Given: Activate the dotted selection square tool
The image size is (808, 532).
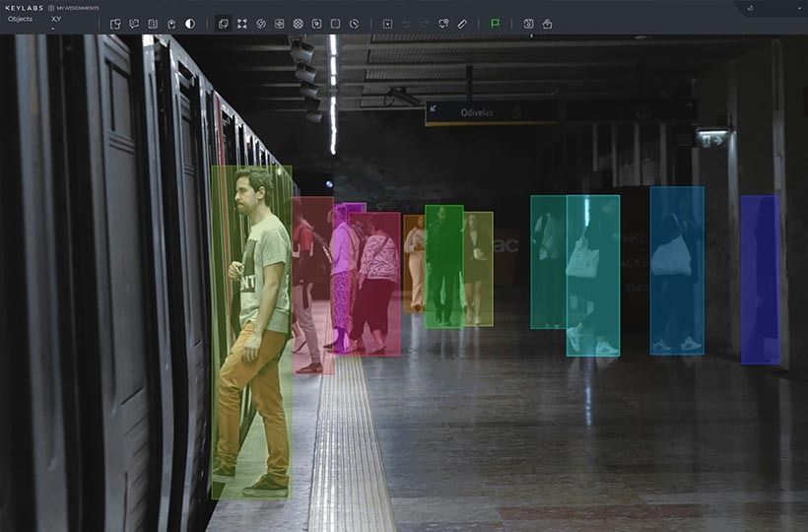Looking at the screenshot, I should tap(387, 24).
